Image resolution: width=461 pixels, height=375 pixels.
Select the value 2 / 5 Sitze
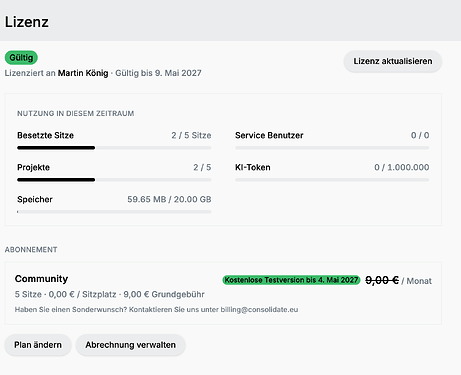click(x=191, y=135)
